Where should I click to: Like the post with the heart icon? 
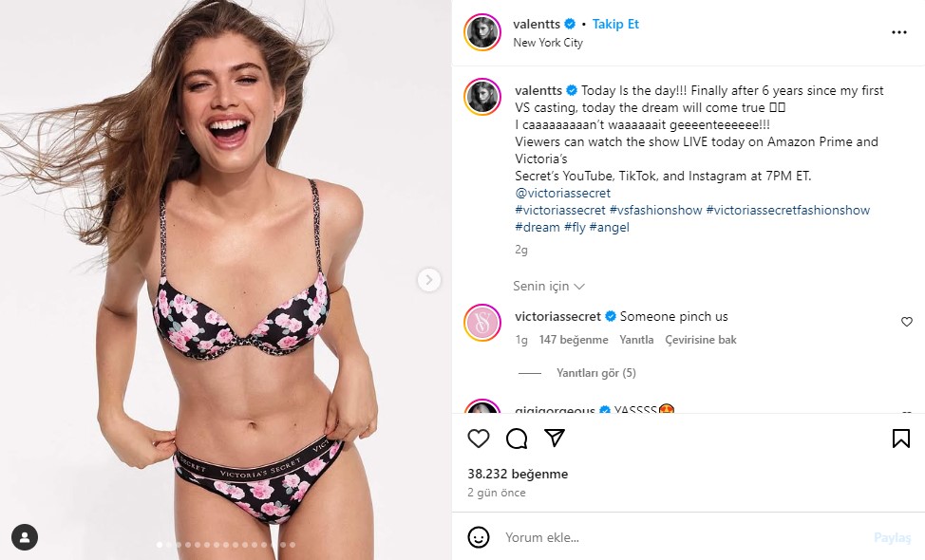479,438
